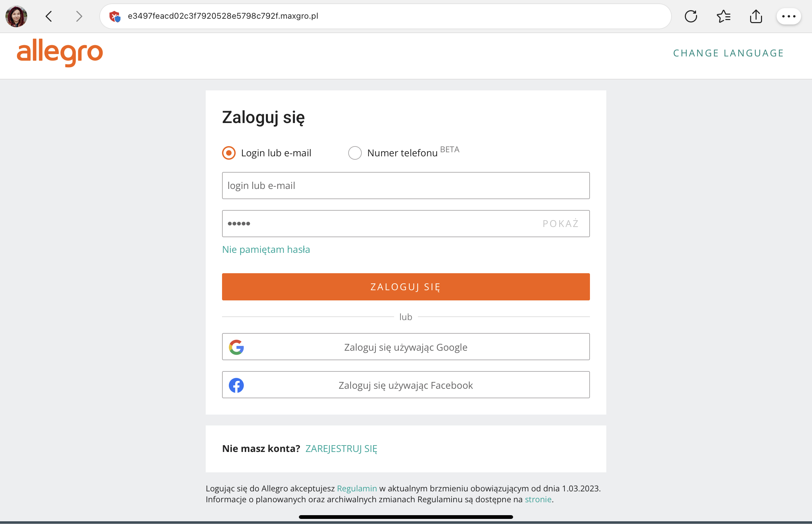
Task: Click the browser back arrow
Action: coord(49,16)
